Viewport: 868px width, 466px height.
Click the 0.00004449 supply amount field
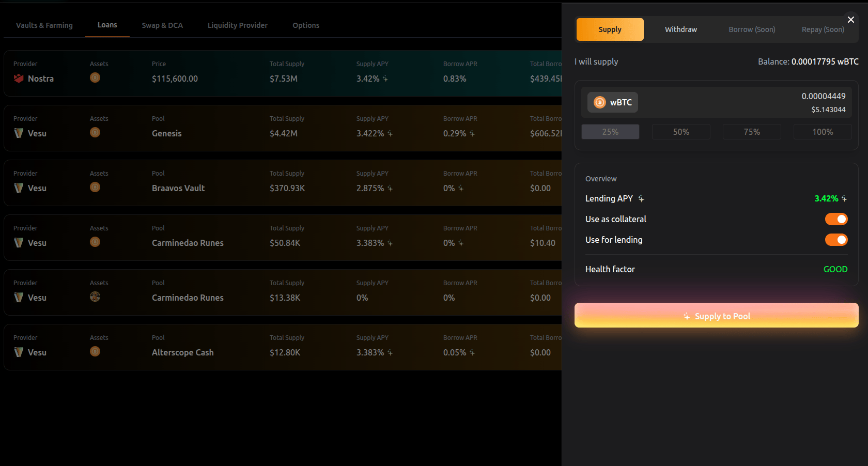click(824, 96)
